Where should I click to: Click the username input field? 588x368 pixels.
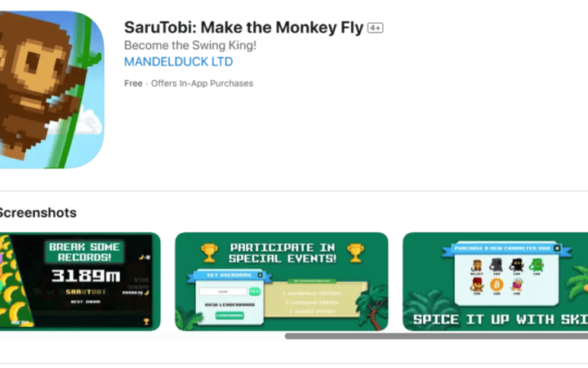[223, 291]
